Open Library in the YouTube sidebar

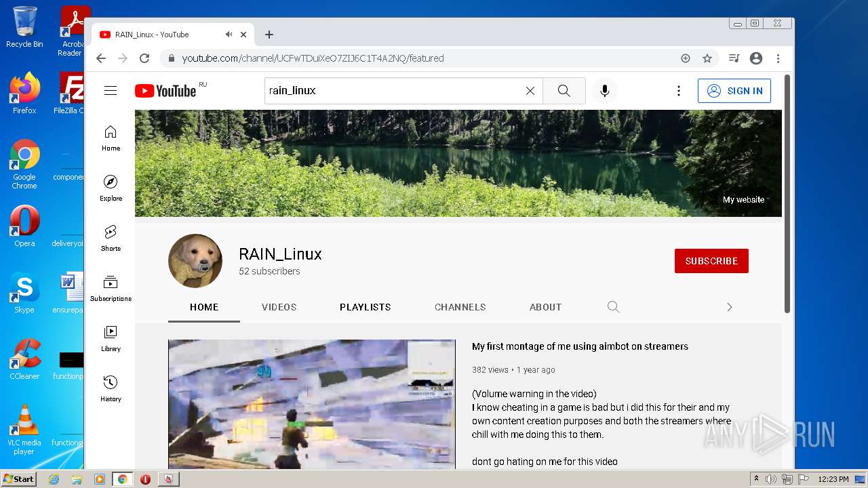(111, 339)
